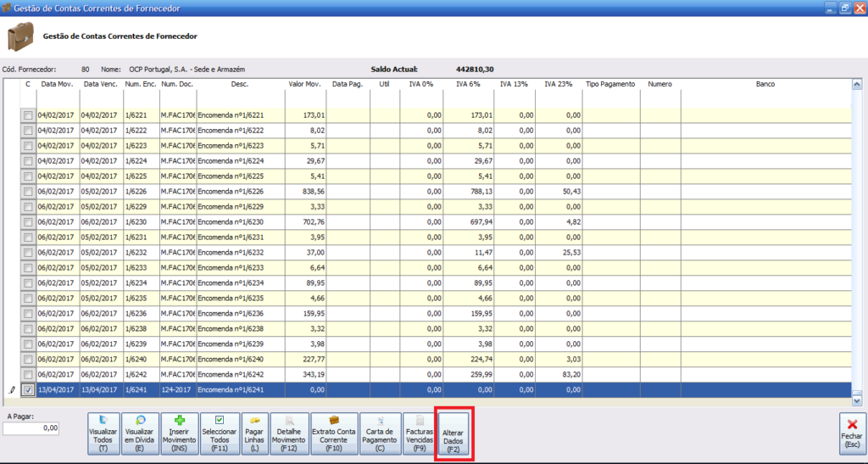This screenshot has width=868, height=464.
Task: Open Visualizar em Dívida view
Action: [x=141, y=434]
